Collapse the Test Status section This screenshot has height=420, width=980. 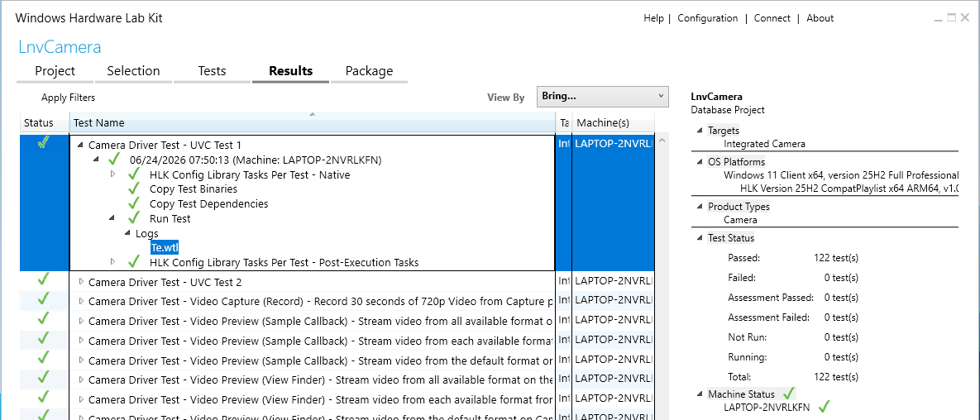(700, 238)
